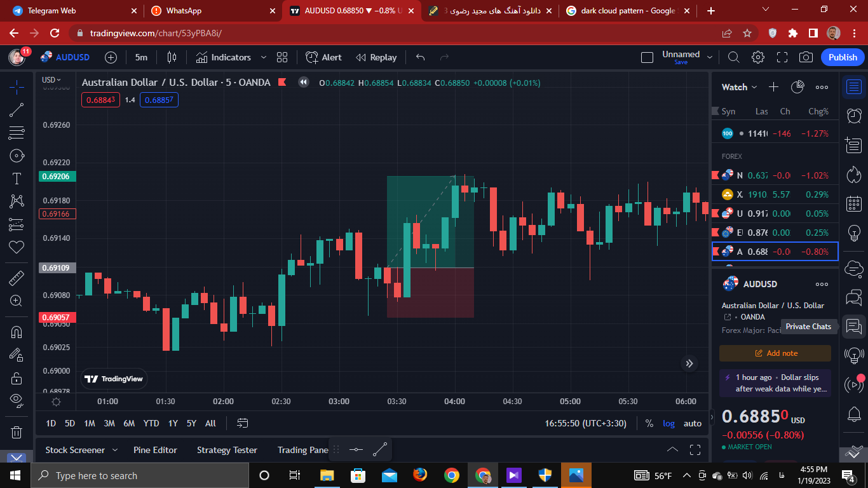Select the Text annotation tool
The height and width of the screenshot is (488, 868).
click(x=17, y=179)
